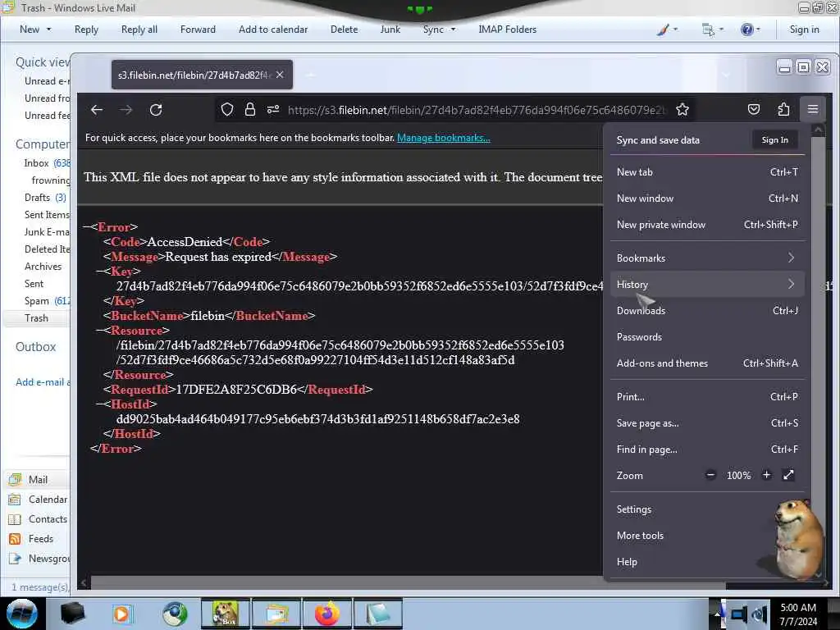Click Sign In for sync
Screen dimensions: 840x630
click(774, 139)
